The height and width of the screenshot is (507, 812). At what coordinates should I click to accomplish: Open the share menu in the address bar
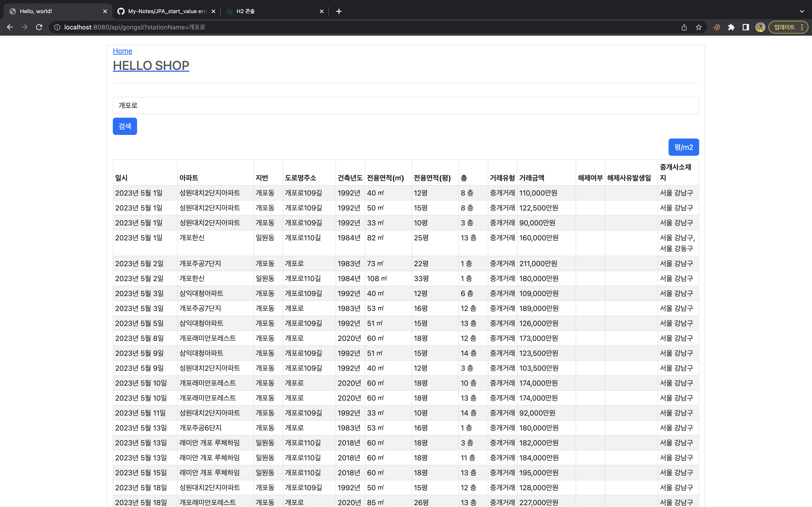coord(684,27)
